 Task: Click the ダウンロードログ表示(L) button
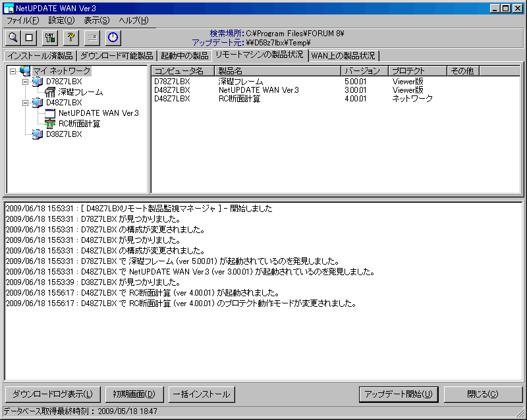53,394
